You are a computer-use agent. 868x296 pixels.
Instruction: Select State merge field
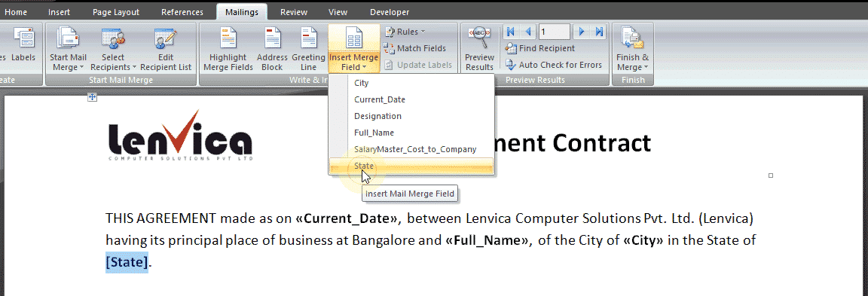click(x=411, y=166)
